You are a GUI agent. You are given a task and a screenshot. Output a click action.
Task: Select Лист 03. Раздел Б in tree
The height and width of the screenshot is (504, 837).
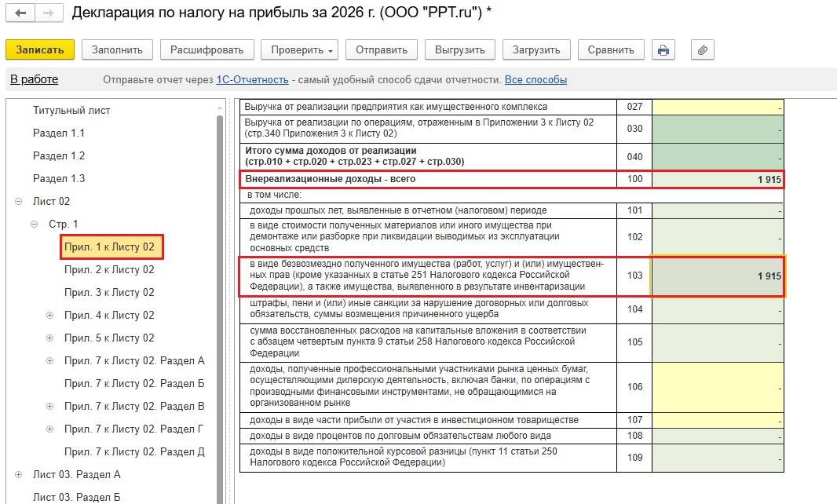[x=77, y=498]
